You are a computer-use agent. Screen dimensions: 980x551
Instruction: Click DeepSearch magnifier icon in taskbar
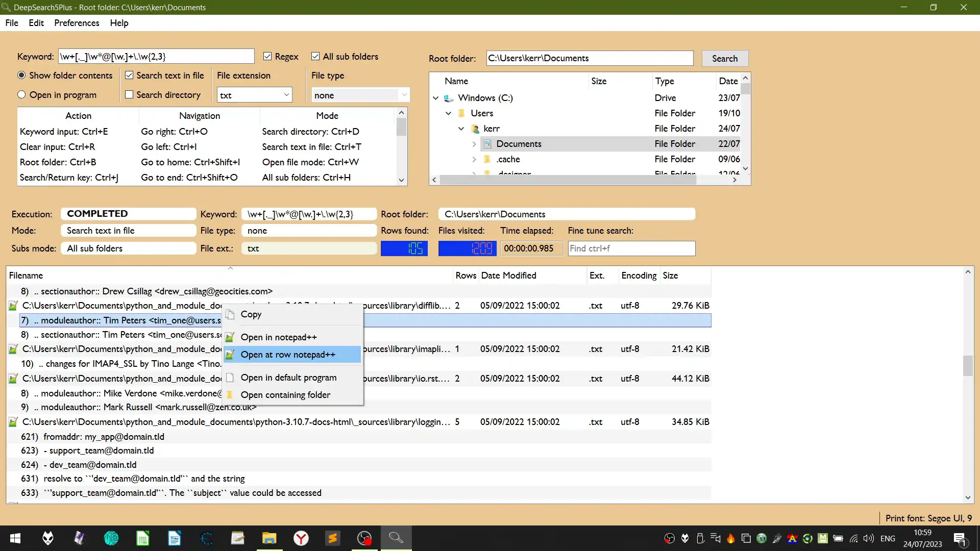(396, 538)
